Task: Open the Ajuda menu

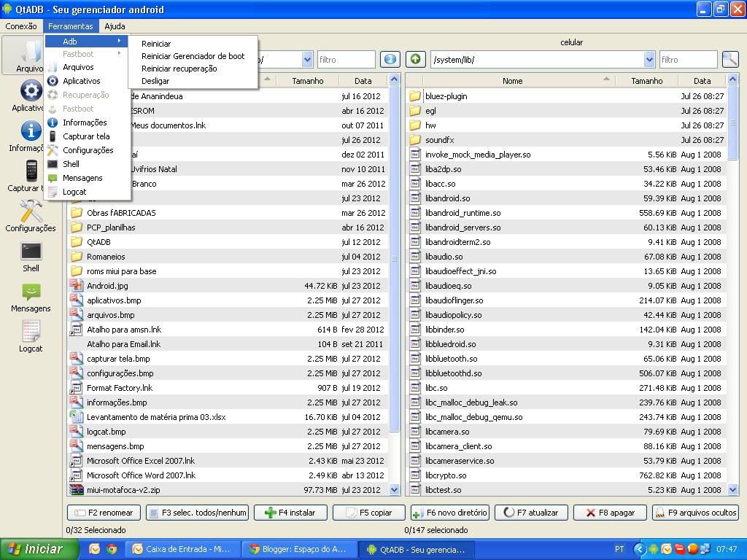Action: point(115,26)
